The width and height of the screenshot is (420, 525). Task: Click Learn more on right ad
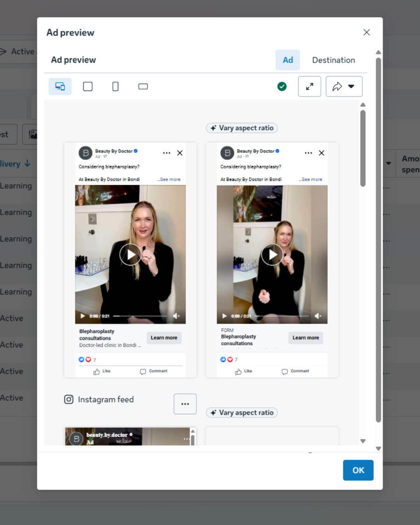(x=306, y=338)
